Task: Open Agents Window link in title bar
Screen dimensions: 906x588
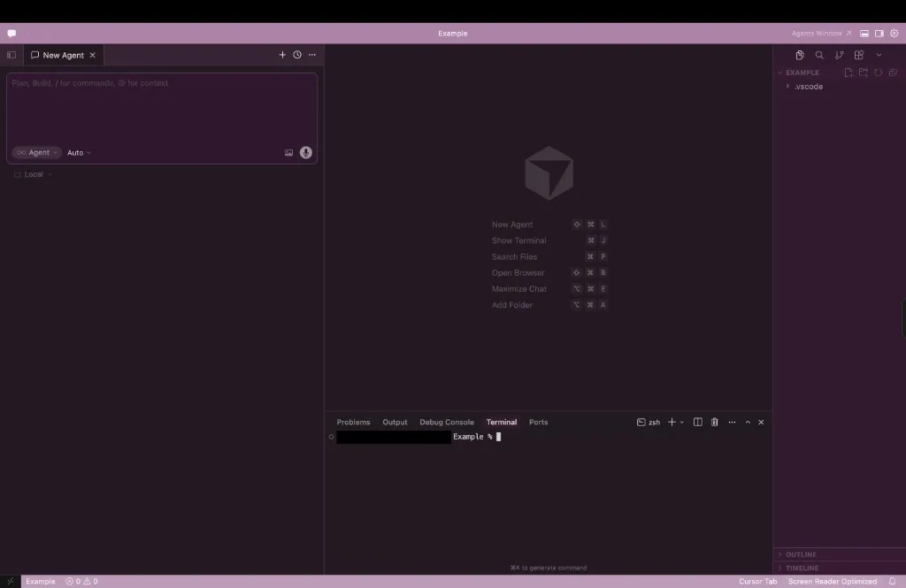Action: pyautogui.click(x=821, y=34)
